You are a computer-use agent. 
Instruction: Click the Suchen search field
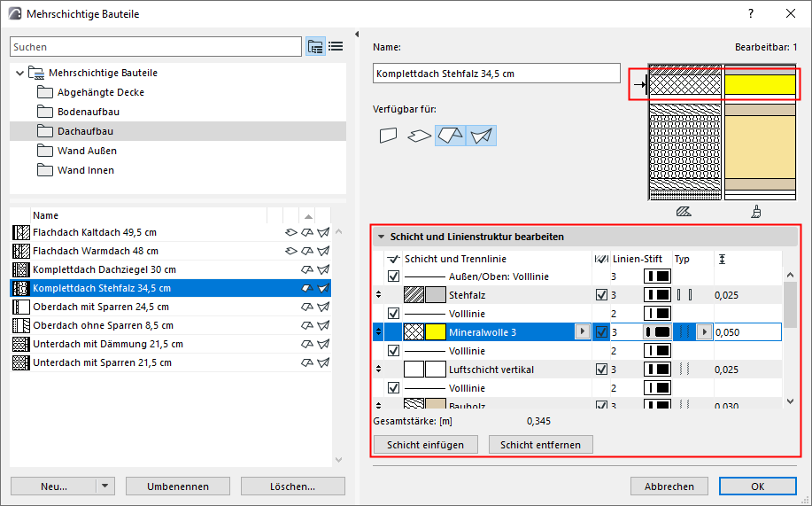[x=155, y=47]
